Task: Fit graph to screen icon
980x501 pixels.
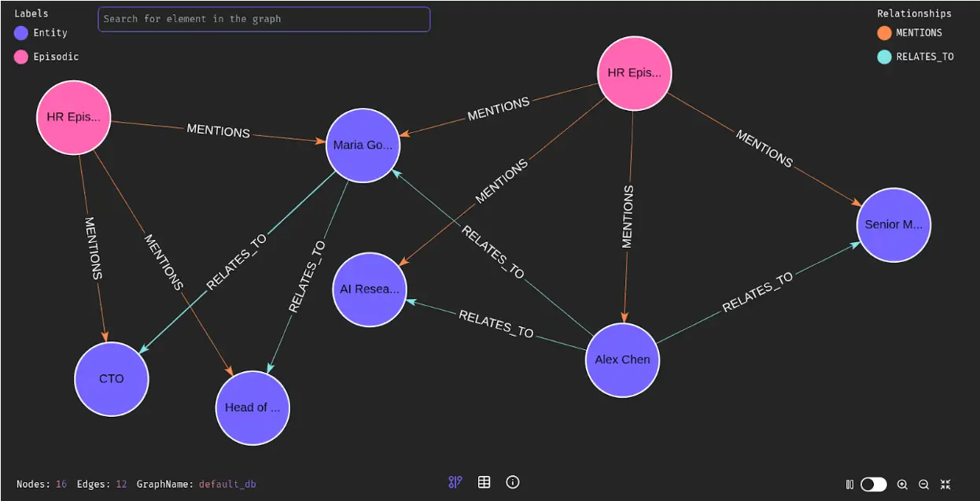Action: 945,484
